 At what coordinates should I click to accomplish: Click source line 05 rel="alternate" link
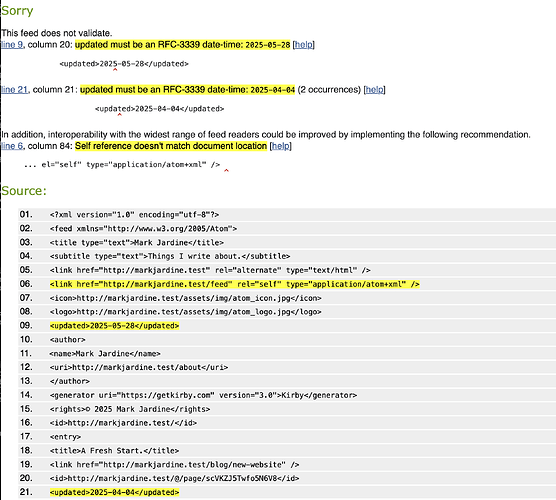[210, 270]
